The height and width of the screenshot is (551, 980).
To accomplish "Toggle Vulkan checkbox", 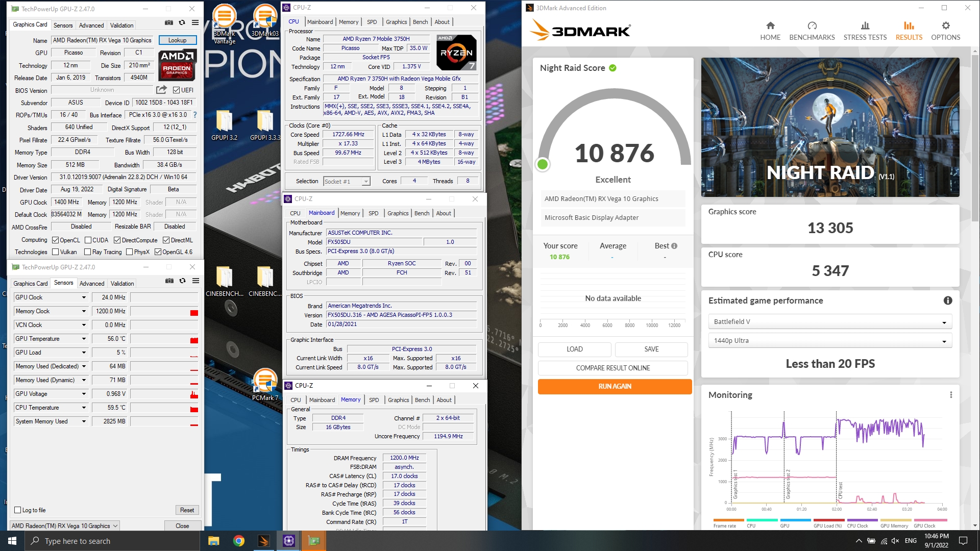I will (56, 252).
